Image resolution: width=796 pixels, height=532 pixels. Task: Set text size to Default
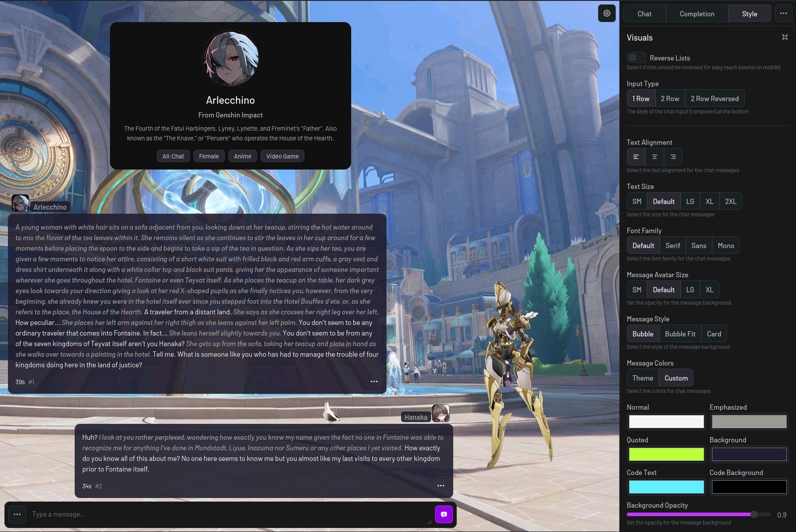[663, 201]
